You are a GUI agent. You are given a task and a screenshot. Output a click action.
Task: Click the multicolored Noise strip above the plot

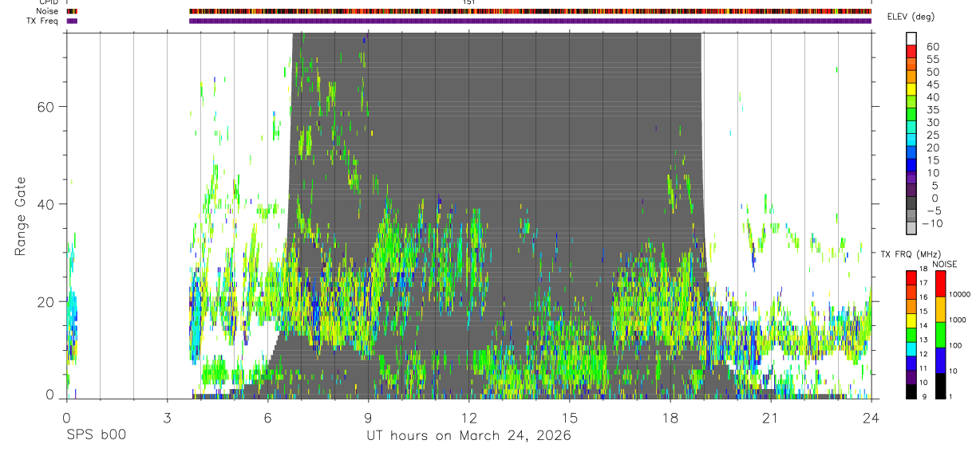530,11
